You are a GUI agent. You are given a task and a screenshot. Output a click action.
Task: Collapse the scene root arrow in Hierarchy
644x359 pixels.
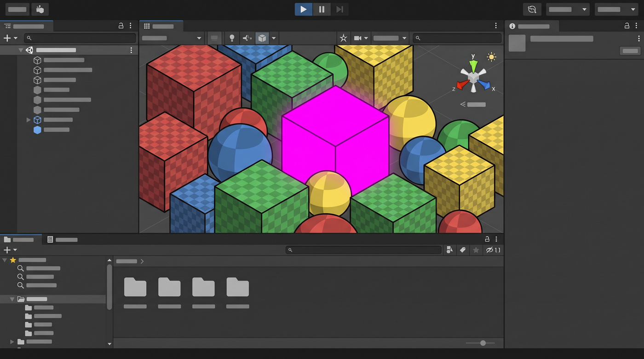21,50
